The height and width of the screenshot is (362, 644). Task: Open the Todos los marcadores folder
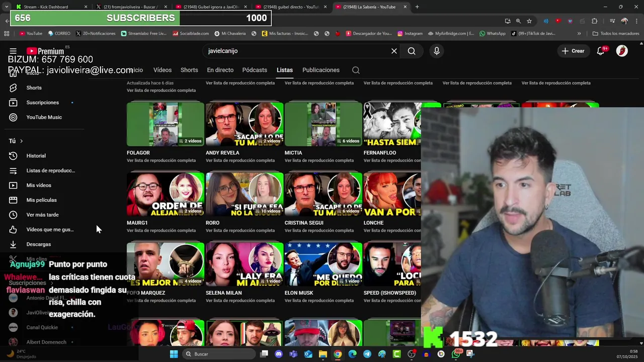tap(616, 34)
